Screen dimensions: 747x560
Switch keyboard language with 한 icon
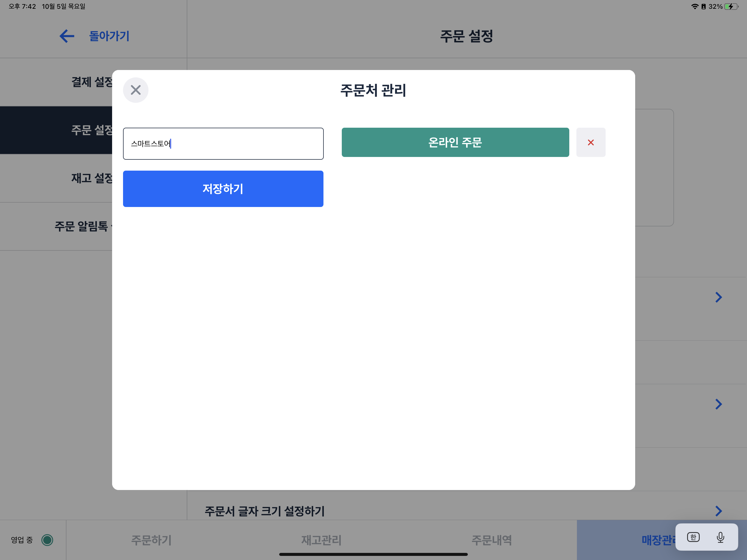pos(693,537)
